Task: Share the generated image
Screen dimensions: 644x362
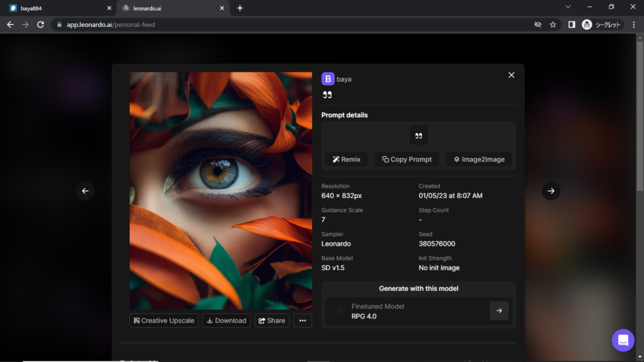Action: [x=272, y=321]
